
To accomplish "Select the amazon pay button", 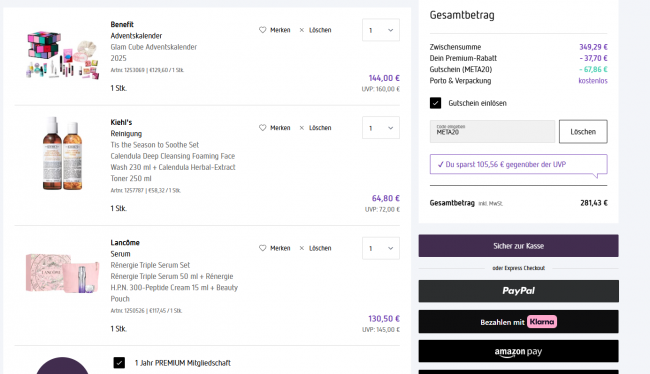I will click(x=519, y=351).
